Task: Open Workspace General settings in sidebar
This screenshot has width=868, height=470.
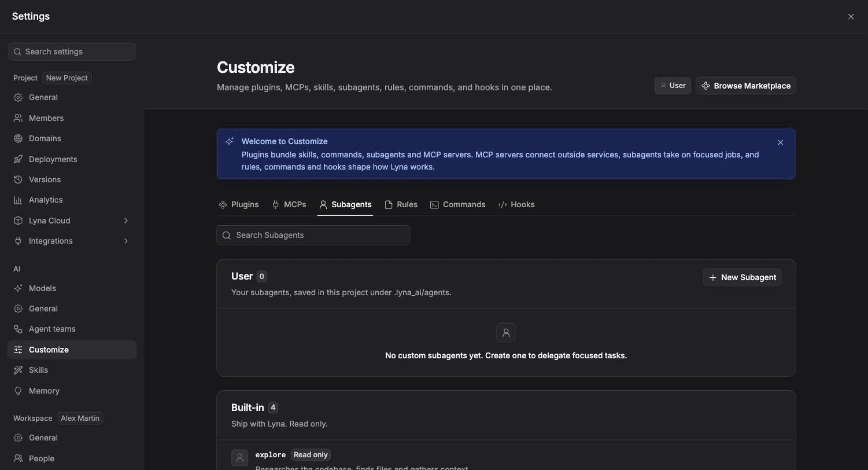Action: pos(72,438)
